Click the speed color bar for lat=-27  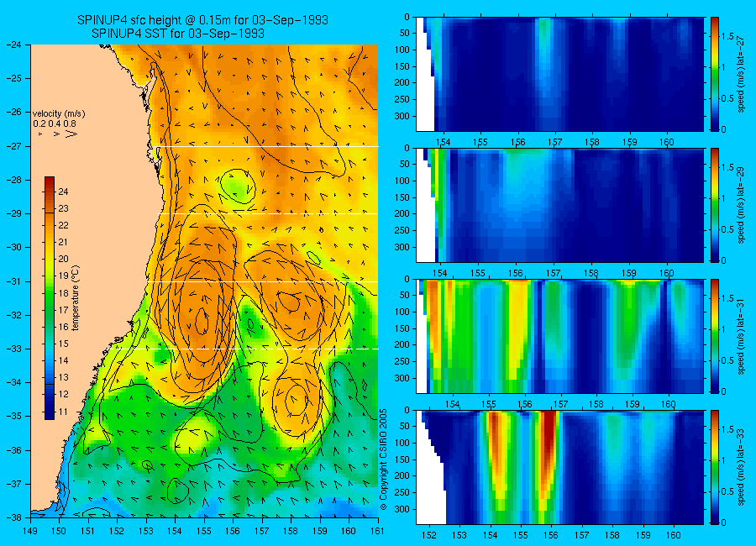tap(715, 74)
